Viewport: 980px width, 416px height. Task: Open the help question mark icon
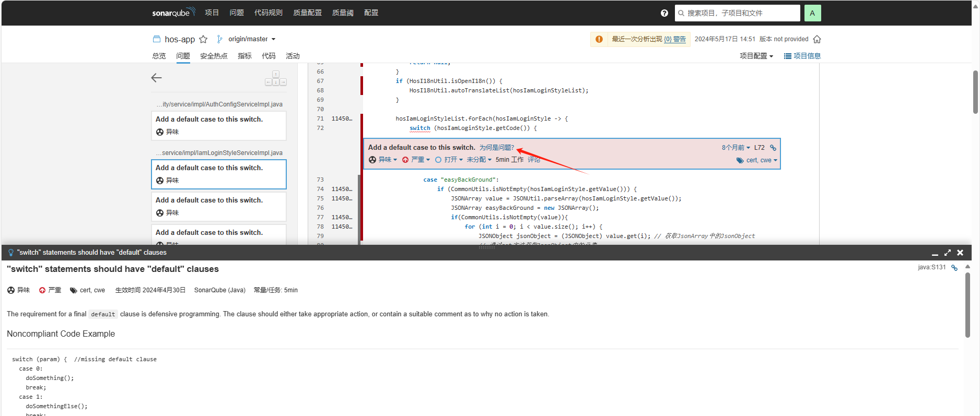click(664, 13)
